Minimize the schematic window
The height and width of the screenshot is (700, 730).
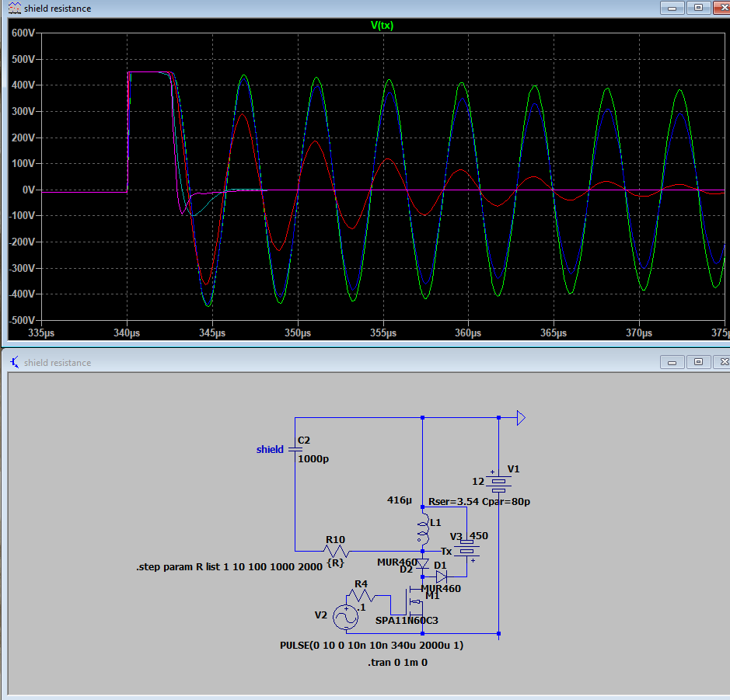[672, 362]
